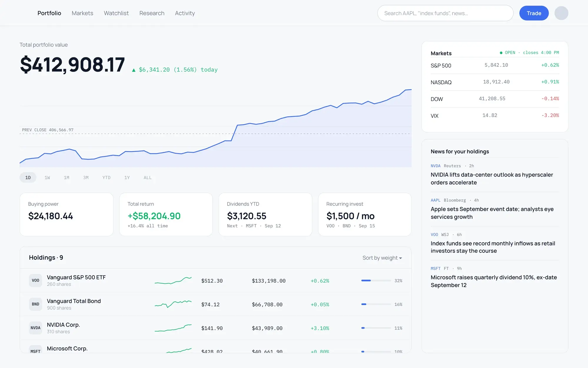Viewport: 588px width, 368px height.
Task: Open the Dividends YTD card
Action: [x=265, y=214]
